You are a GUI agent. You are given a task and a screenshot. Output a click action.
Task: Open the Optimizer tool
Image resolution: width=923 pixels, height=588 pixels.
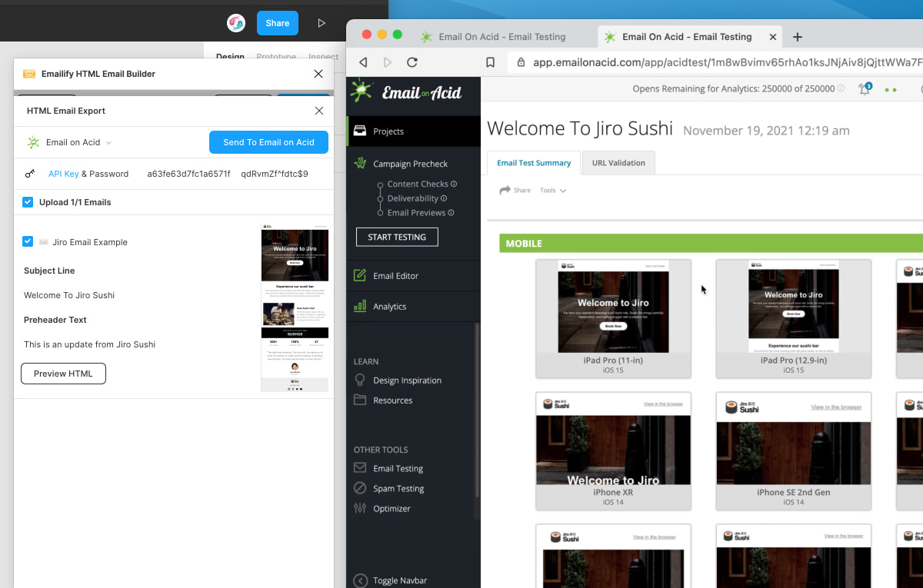pos(392,509)
